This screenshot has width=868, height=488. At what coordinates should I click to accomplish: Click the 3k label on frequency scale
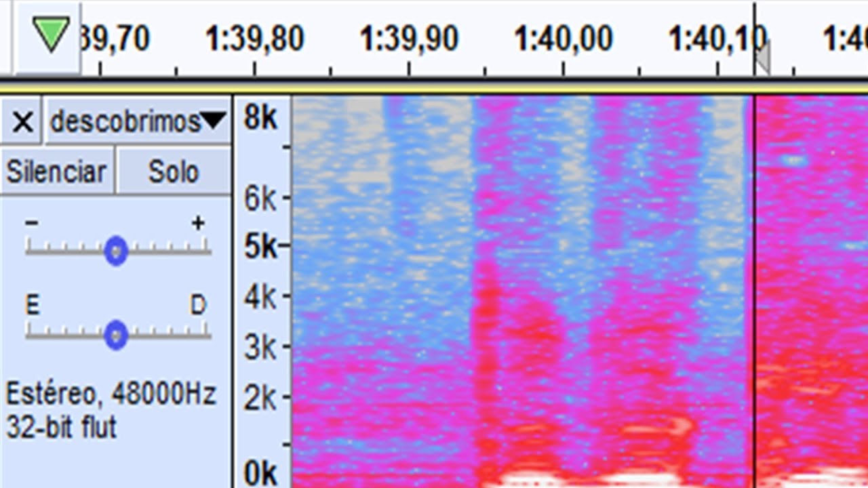(260, 348)
